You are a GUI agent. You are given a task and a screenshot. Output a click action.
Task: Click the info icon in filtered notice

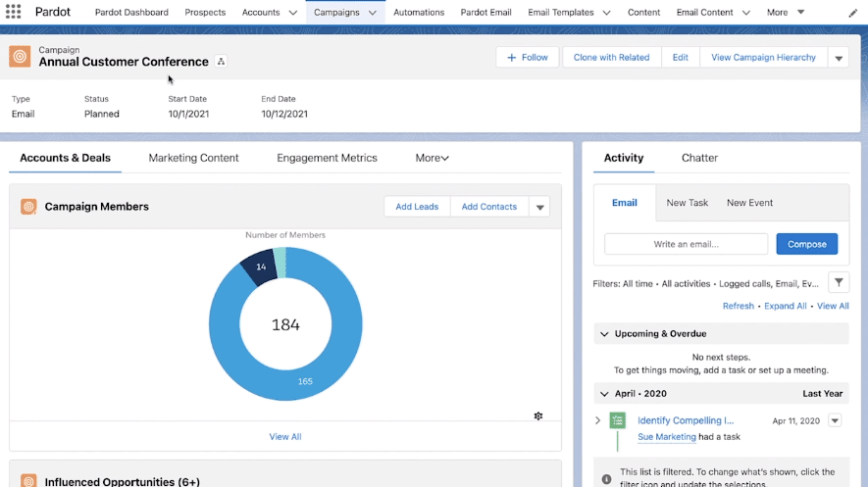point(607,479)
